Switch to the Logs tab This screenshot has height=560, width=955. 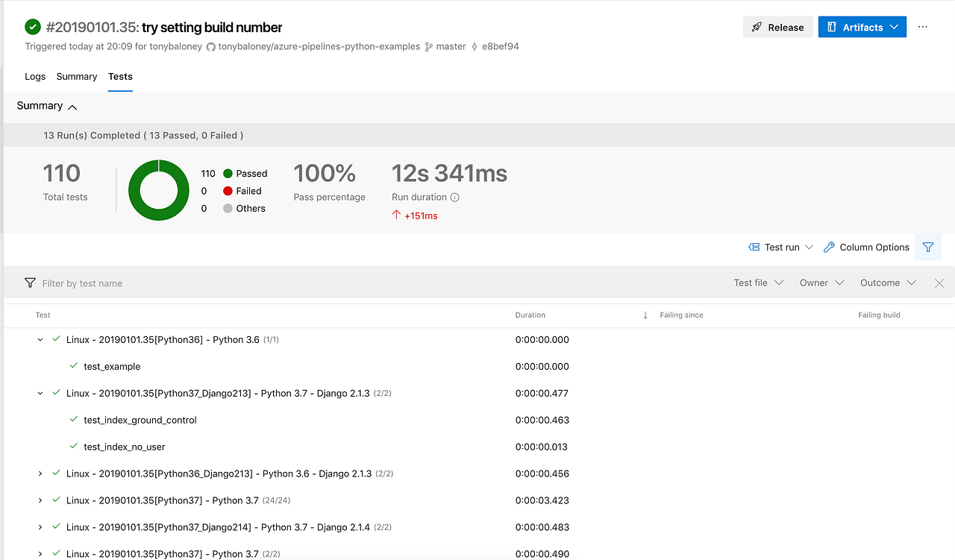34,76
